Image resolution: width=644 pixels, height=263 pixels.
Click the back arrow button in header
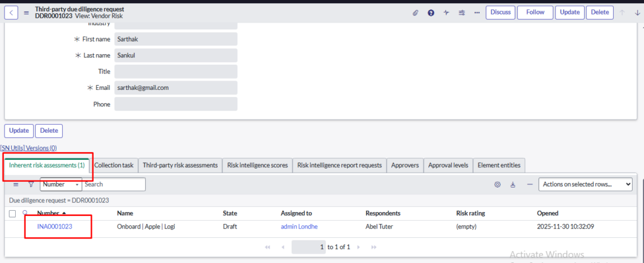coord(13,12)
